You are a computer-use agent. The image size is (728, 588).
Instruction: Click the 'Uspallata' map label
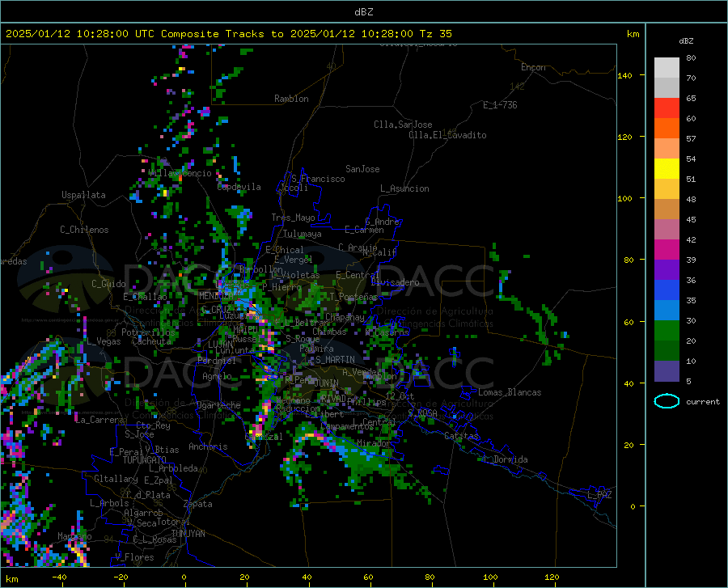83,195
